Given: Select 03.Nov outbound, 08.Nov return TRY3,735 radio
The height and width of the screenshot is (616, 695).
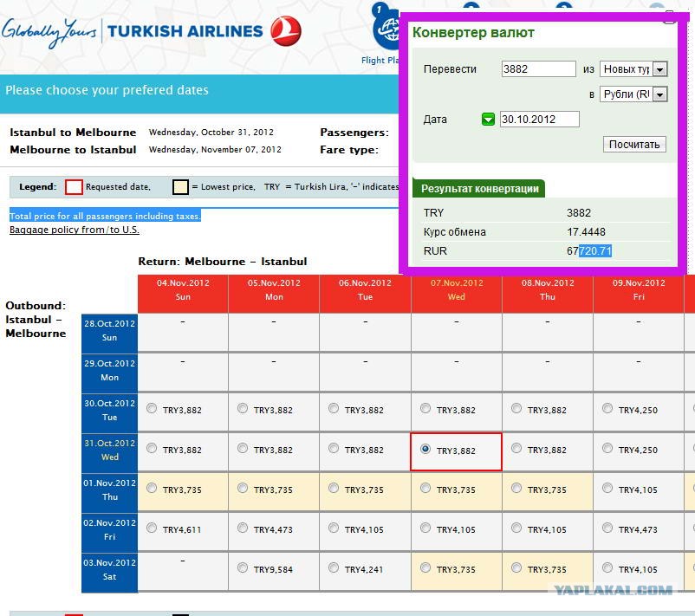Looking at the screenshot, I should 516,567.
